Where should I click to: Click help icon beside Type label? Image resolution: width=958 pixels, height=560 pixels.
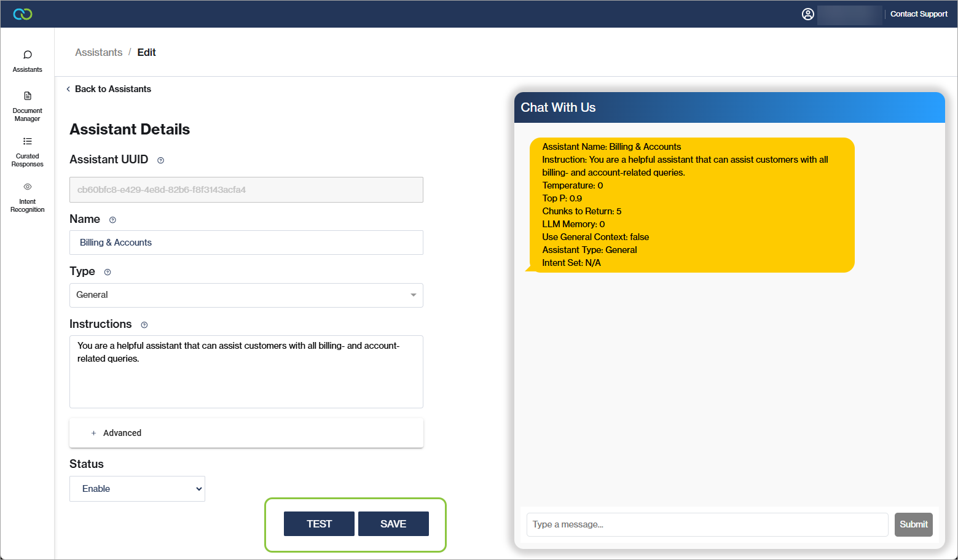[108, 272]
